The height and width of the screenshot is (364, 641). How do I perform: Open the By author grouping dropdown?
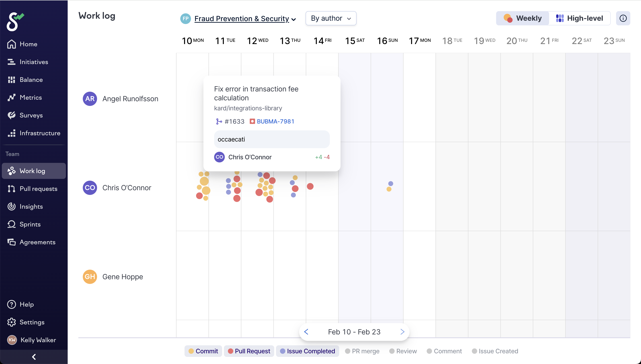[331, 18]
